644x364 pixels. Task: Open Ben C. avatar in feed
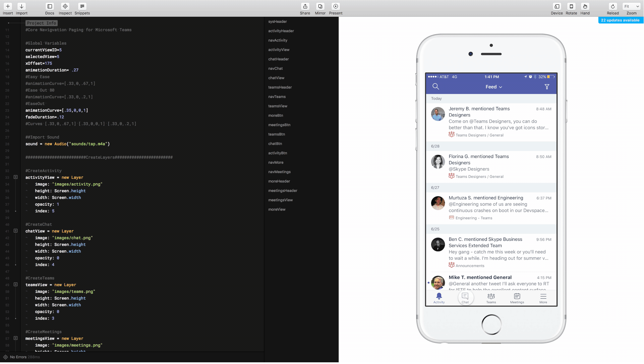tap(438, 245)
